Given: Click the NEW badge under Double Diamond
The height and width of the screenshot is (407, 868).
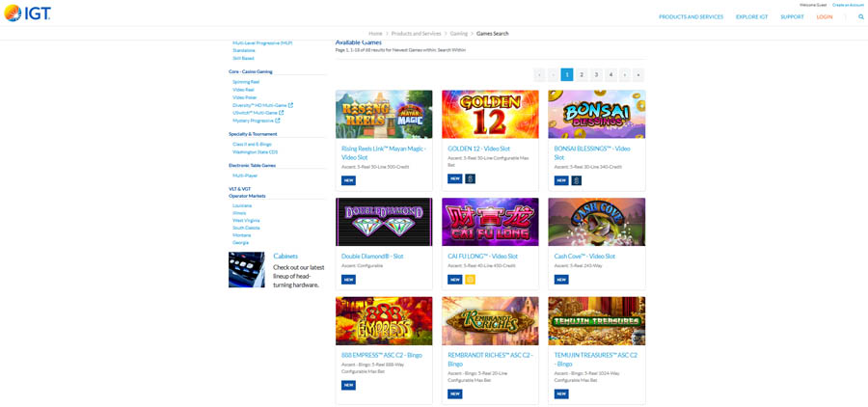Looking at the screenshot, I should click(x=348, y=280).
